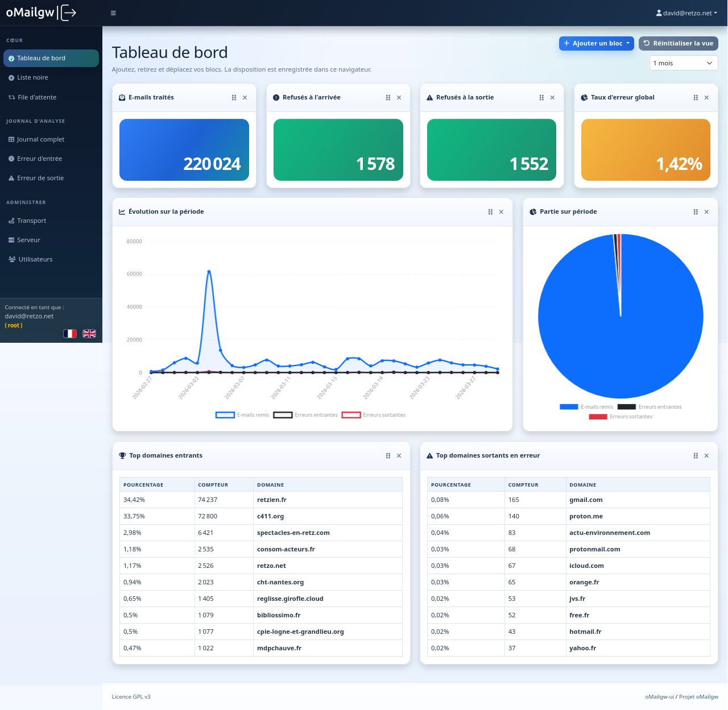This screenshot has height=710, width=728.
Task: Click the hamburger sidebar toggle icon
Action: (x=113, y=13)
